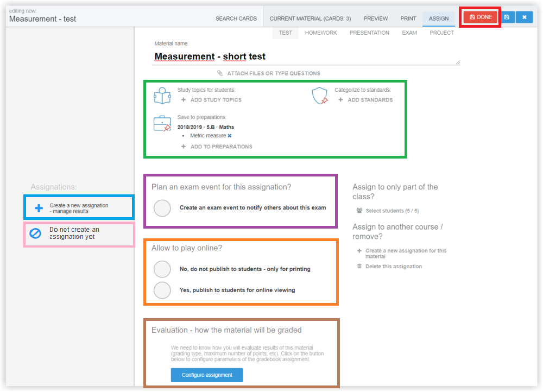
Task: Open the Print tab
Action: pos(408,18)
